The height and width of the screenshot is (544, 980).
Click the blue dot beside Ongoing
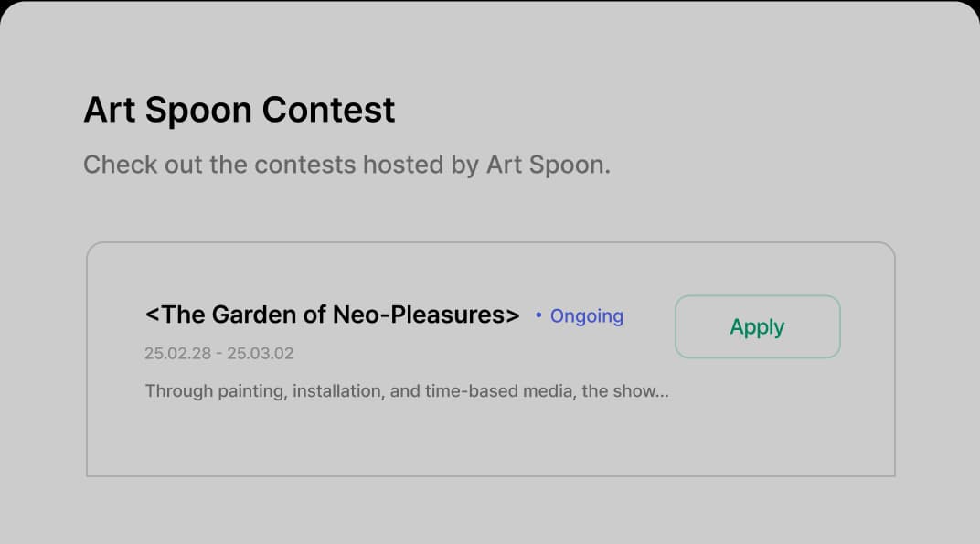[x=538, y=316]
